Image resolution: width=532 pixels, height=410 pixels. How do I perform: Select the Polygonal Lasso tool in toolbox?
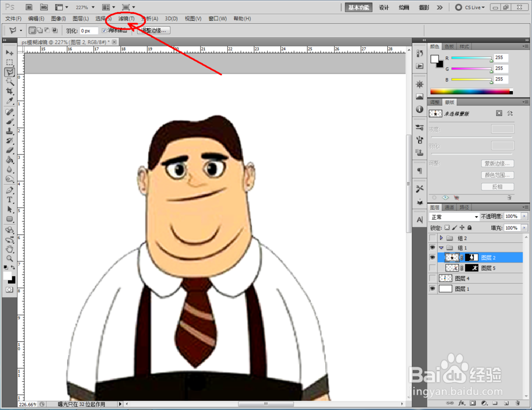point(10,72)
